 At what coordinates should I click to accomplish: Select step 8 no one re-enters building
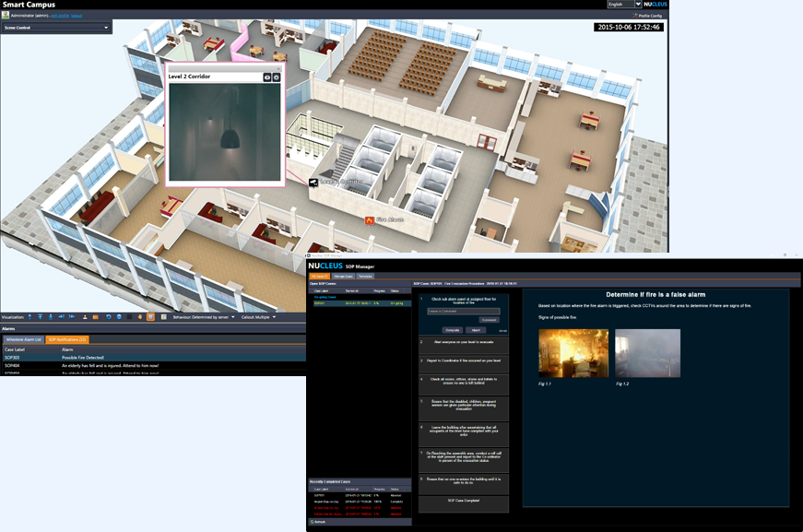[464, 484]
